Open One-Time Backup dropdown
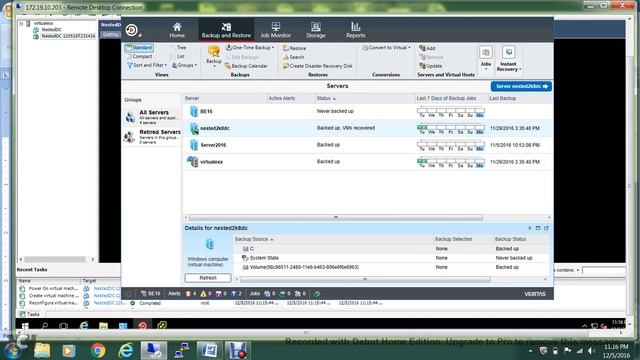 pos(250,48)
